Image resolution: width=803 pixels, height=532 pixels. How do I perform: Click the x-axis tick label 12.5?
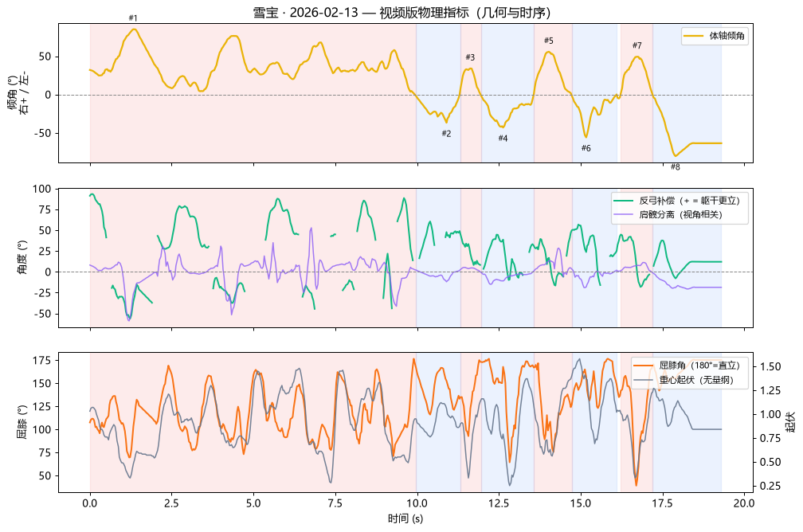(499, 503)
